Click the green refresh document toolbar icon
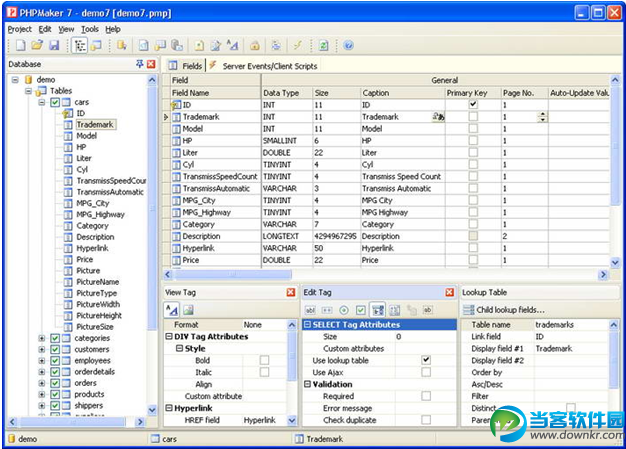 coord(323,45)
